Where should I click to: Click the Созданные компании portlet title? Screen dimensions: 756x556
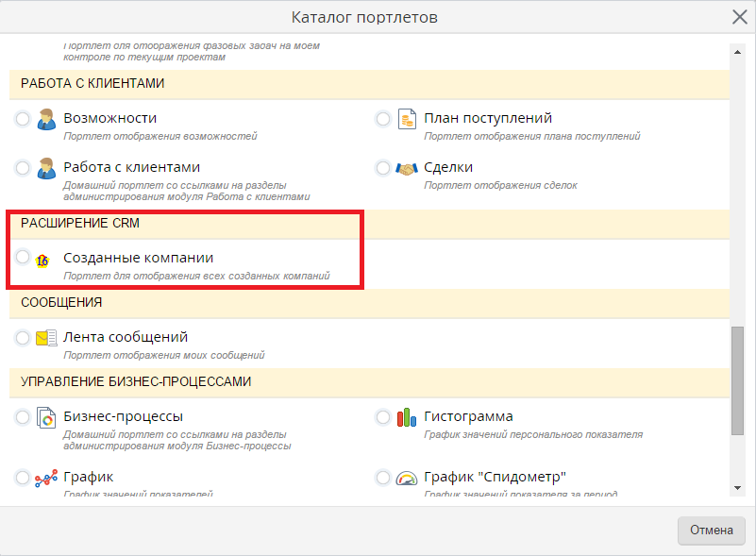click(x=138, y=258)
